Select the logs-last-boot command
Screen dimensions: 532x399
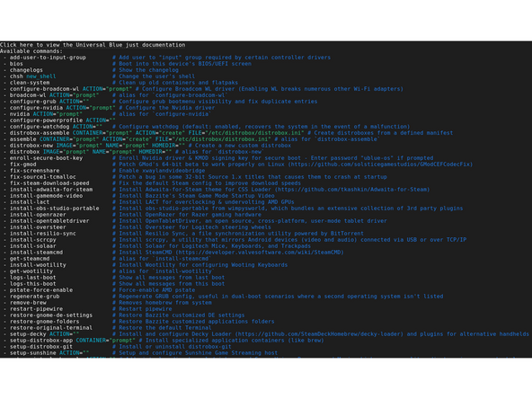point(33,277)
